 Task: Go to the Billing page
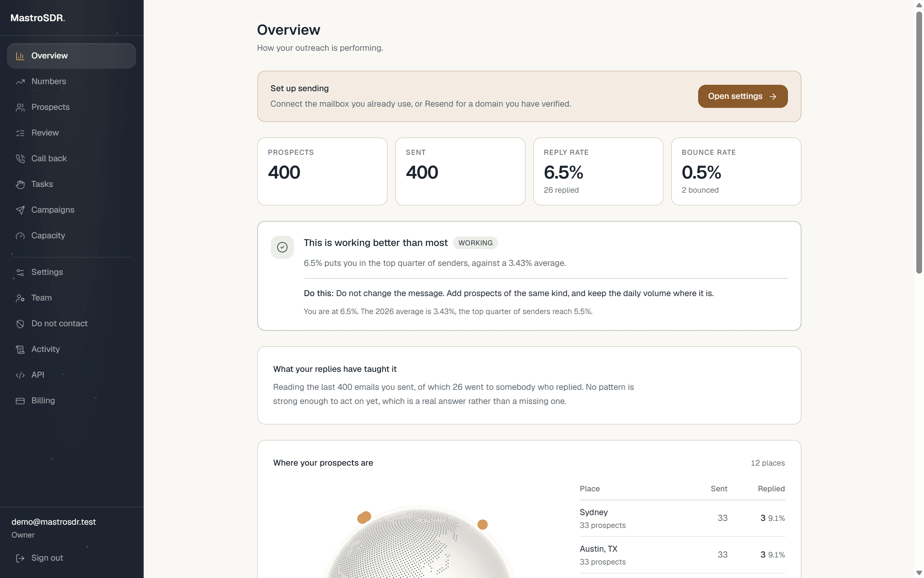72,401
